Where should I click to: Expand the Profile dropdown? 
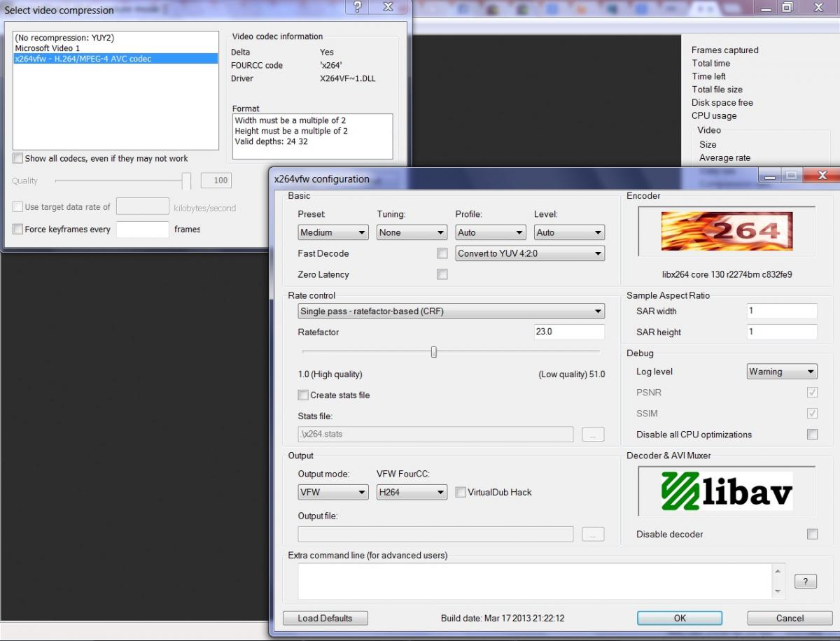coord(491,232)
